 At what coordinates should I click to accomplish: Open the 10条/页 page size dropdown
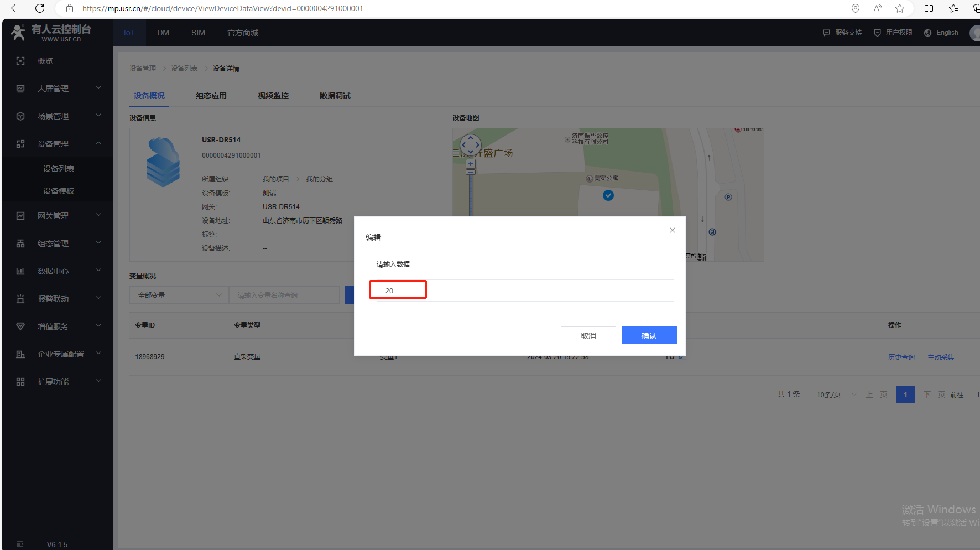click(x=833, y=395)
